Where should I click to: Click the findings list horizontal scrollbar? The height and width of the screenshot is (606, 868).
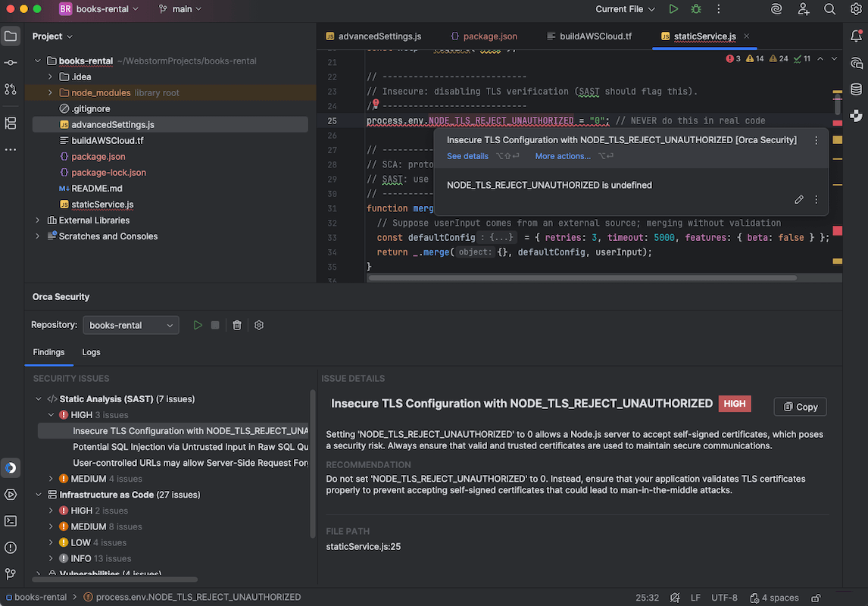click(x=114, y=579)
